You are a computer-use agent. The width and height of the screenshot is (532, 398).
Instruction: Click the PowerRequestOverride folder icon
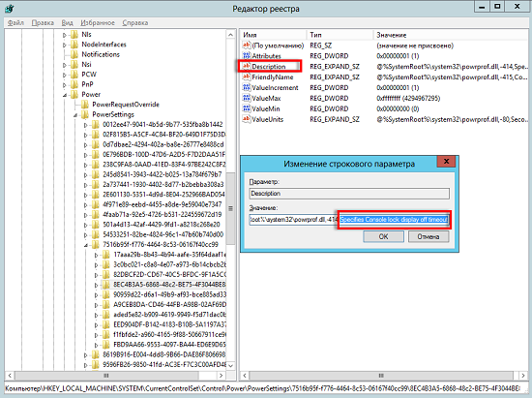tap(85, 105)
